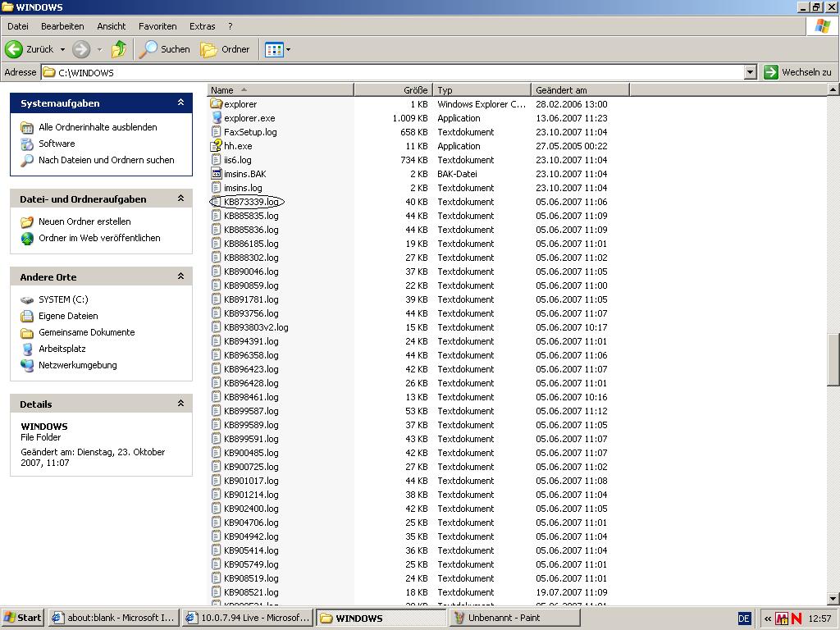The height and width of the screenshot is (630, 840).
Task: Open Forward history dropdown arrow
Action: coord(99,50)
